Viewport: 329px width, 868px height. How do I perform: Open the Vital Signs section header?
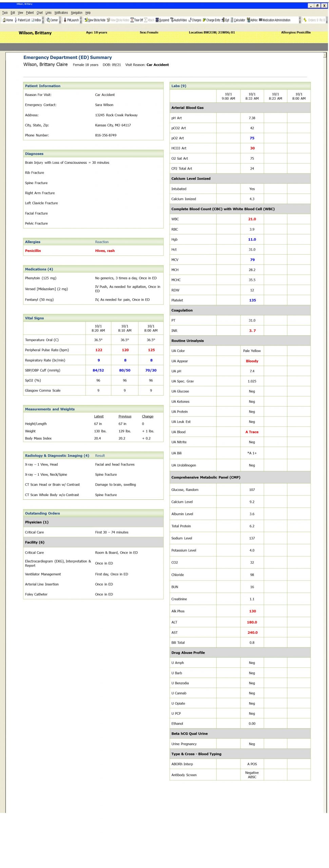point(93,318)
